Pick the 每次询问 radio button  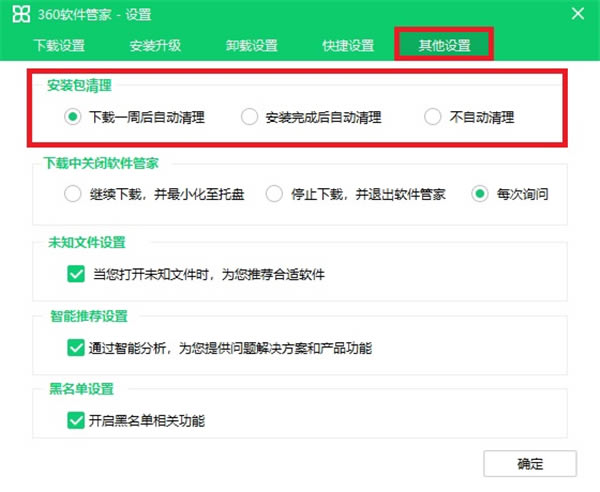481,194
